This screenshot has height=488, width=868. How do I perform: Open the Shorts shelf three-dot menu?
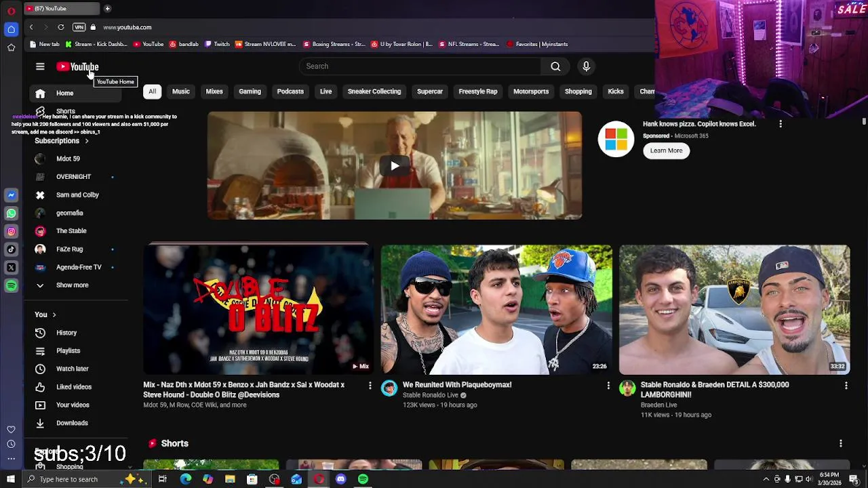tap(841, 443)
